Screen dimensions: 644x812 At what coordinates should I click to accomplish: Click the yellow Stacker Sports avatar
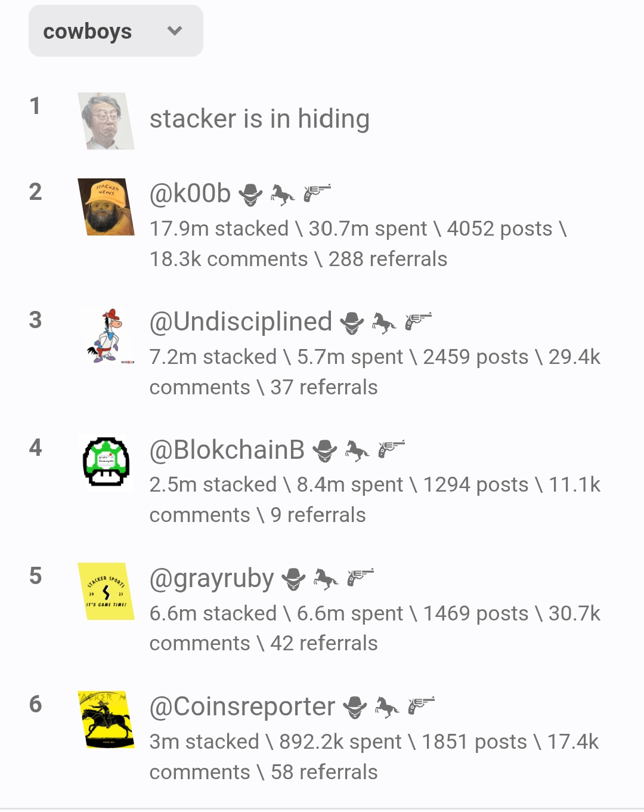pyautogui.click(x=106, y=591)
